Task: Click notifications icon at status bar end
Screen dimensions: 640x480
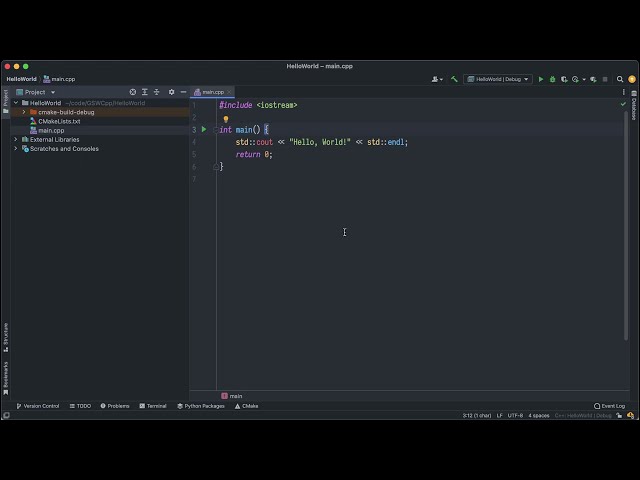Action: 631,416
